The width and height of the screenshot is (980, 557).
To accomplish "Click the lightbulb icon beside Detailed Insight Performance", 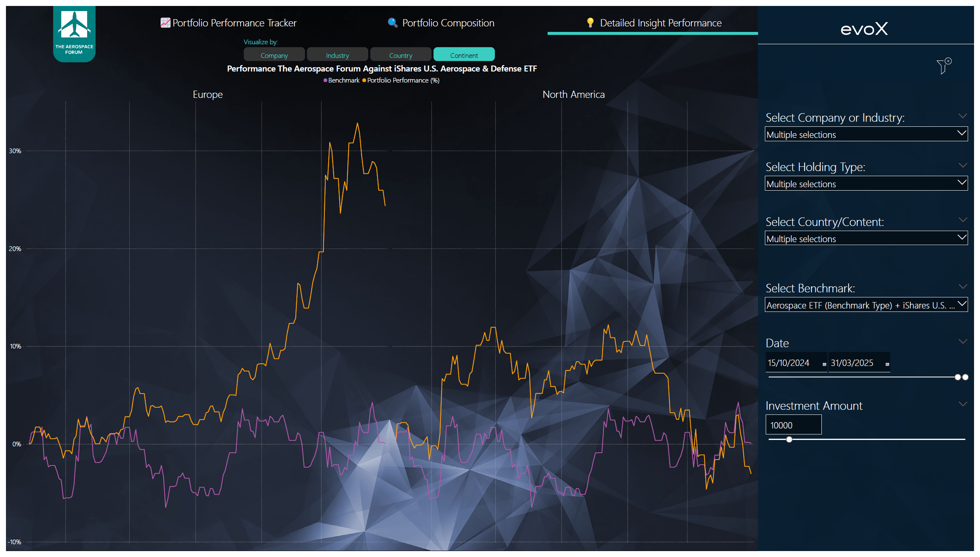I will pos(591,22).
